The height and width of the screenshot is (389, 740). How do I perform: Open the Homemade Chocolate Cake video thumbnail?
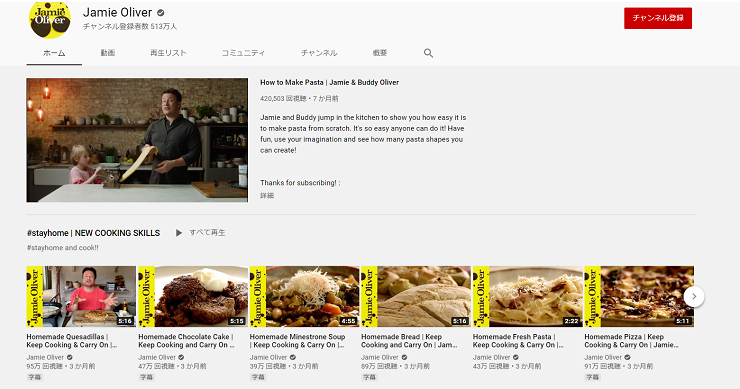click(193, 296)
